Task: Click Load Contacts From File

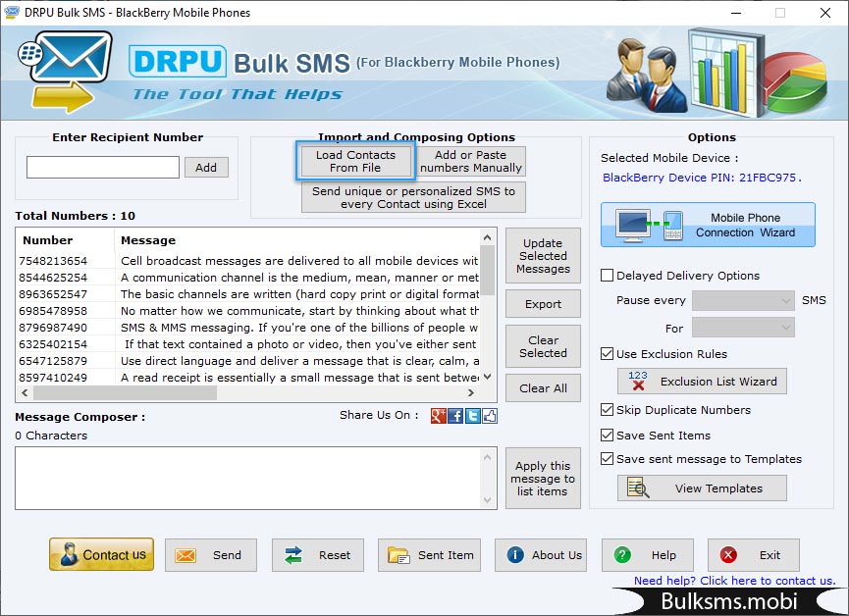Action: click(355, 161)
